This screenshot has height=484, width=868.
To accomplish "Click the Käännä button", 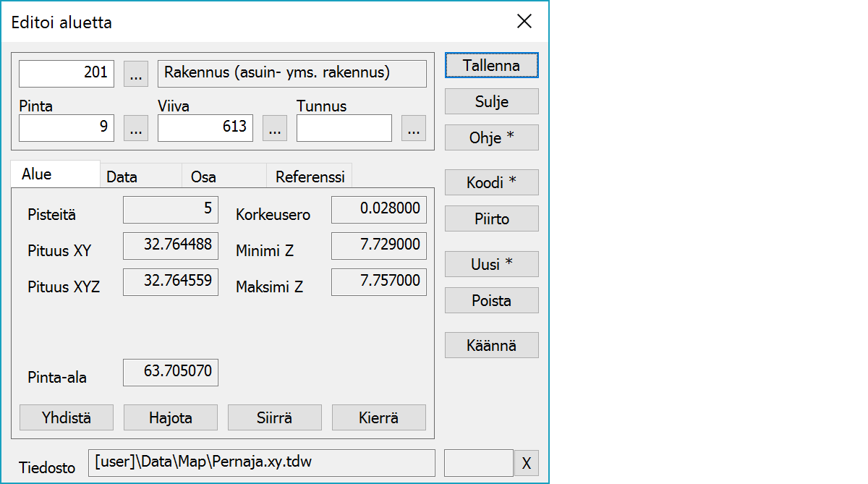I will 491,345.
